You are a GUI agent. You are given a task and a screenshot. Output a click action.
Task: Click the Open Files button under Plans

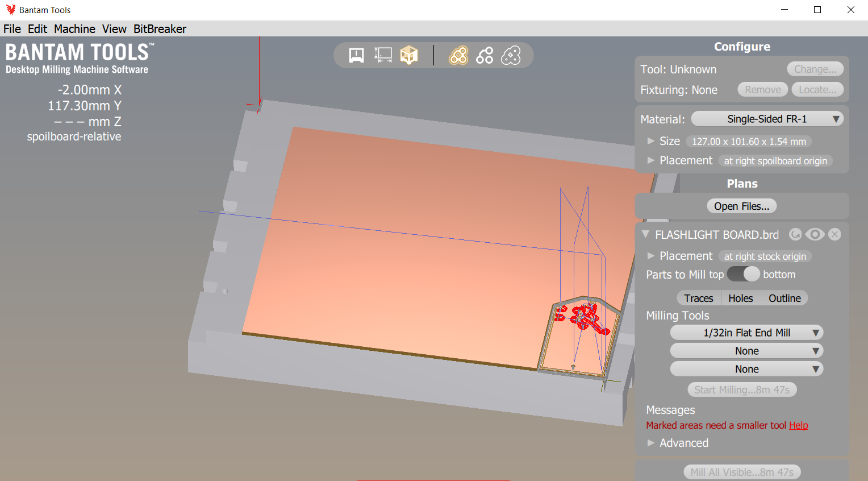pyautogui.click(x=742, y=206)
